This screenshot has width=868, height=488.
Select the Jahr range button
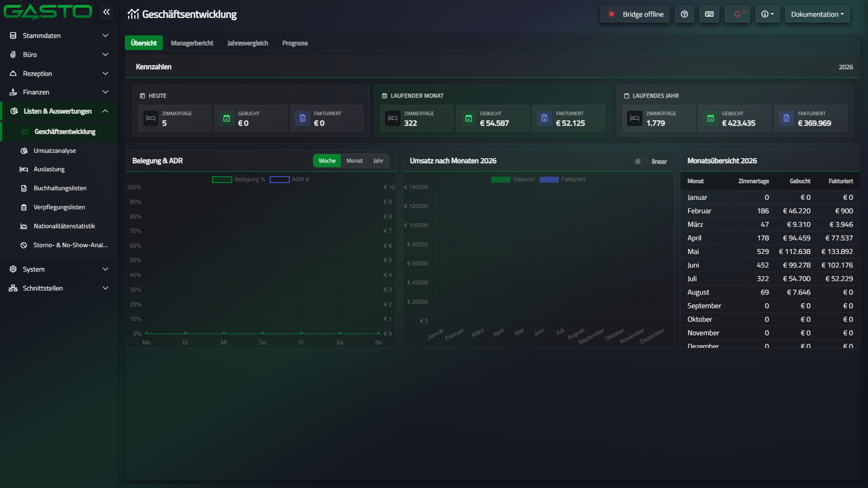coord(378,161)
